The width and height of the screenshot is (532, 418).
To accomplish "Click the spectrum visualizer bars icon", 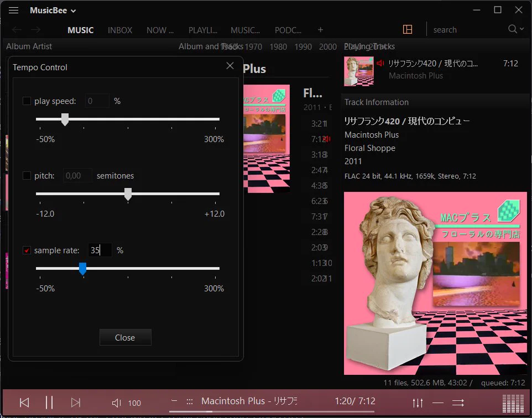I will [513, 403].
